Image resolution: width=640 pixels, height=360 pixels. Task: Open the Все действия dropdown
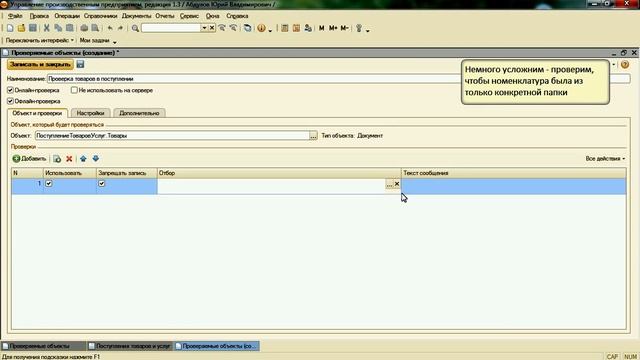[605, 158]
